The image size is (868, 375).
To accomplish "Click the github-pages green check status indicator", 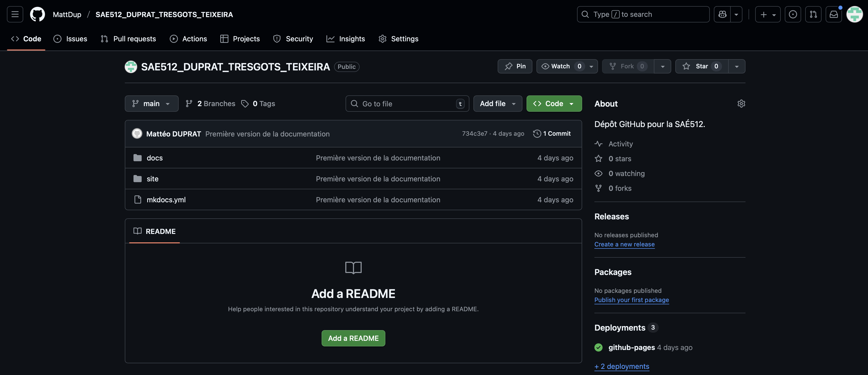I will pyautogui.click(x=598, y=347).
